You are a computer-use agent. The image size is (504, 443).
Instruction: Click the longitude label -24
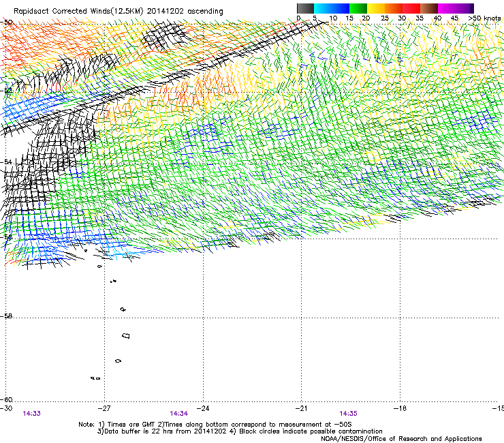(203, 408)
